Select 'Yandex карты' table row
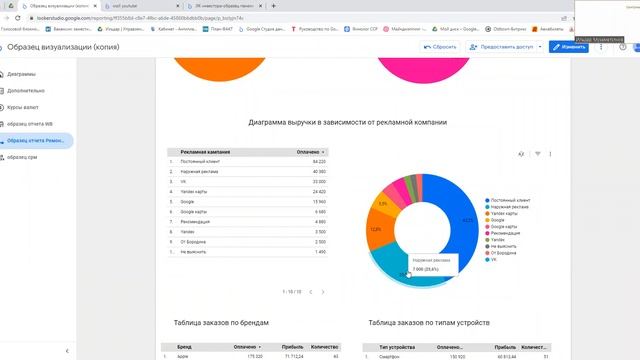 click(248, 192)
